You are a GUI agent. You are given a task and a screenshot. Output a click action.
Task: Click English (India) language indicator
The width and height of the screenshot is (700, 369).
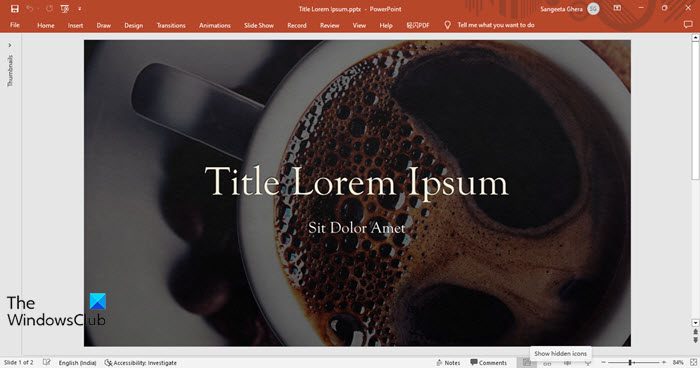tap(77, 363)
